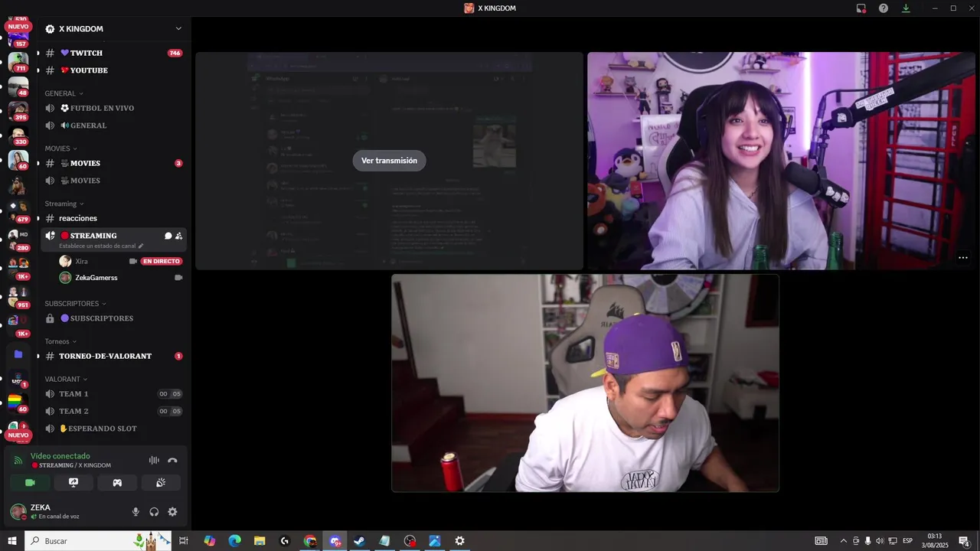Focus Xira's webcam video tile
Screen dimensions: 980x551
click(x=781, y=161)
